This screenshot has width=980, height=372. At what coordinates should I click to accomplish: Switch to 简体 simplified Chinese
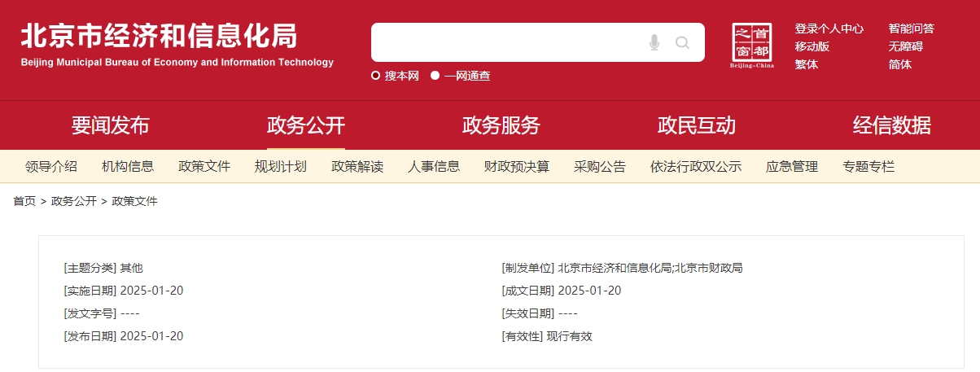900,64
